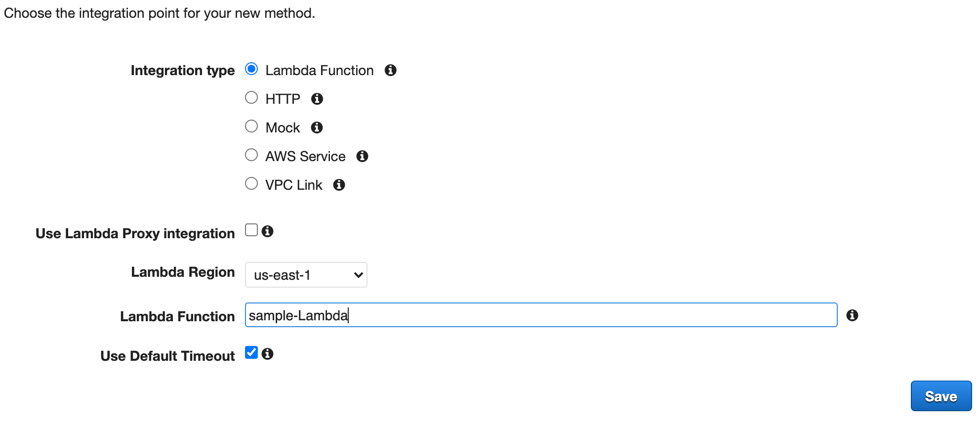This screenshot has height=428, width=980.
Task: Click info icon for Use Default Timeout
Action: [267, 353]
